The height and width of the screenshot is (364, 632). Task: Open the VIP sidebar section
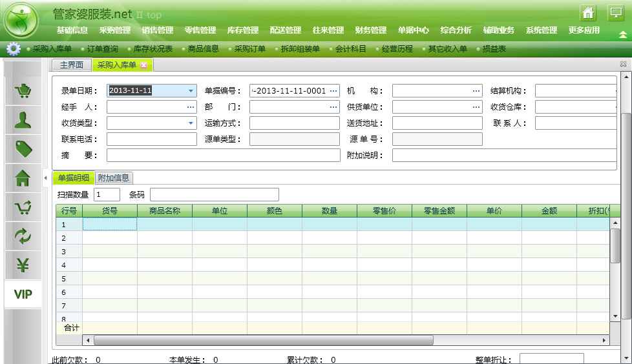tap(23, 294)
